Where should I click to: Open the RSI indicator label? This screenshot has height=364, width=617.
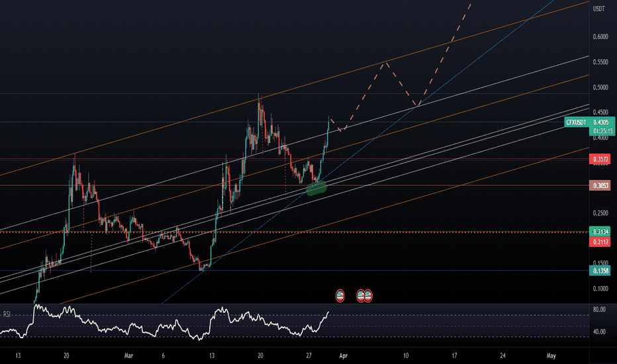click(x=7, y=314)
